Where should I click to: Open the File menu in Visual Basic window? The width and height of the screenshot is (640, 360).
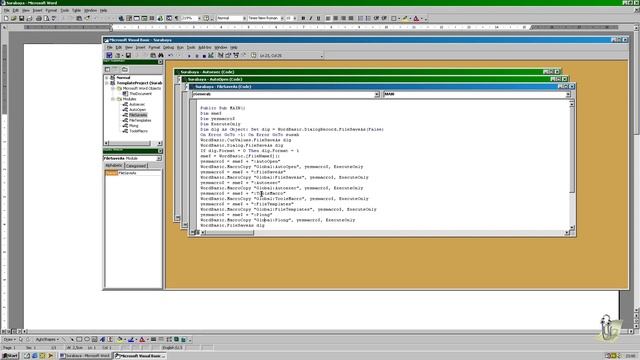pos(109,47)
